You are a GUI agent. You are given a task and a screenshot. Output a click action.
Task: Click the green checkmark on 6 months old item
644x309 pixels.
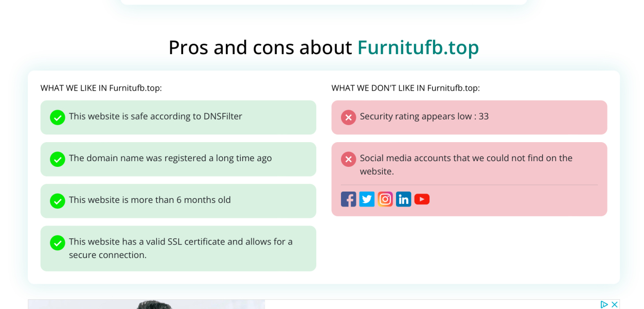tap(57, 201)
